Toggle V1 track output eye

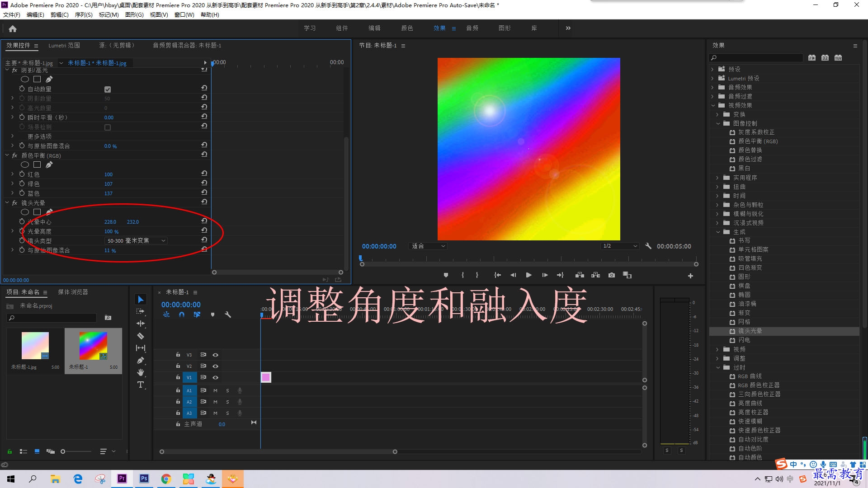[x=216, y=377]
